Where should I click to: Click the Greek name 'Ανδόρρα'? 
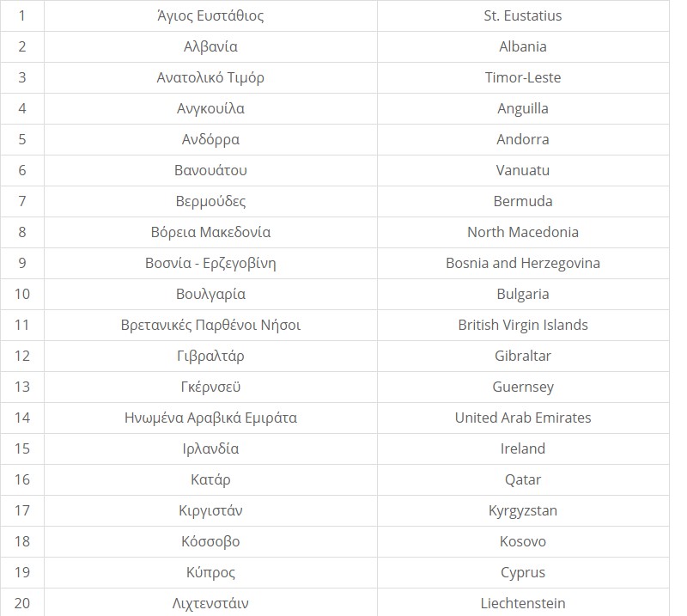[x=210, y=139]
